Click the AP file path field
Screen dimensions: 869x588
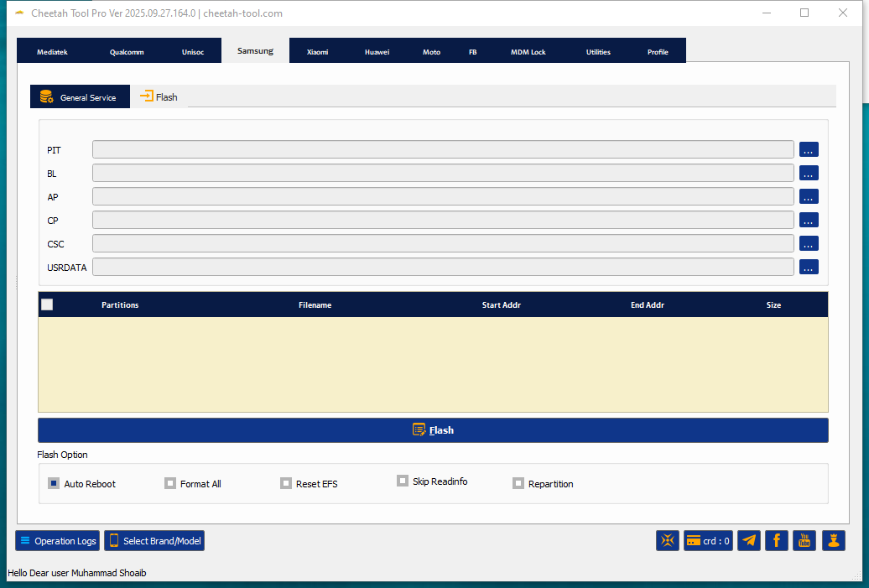pos(444,196)
